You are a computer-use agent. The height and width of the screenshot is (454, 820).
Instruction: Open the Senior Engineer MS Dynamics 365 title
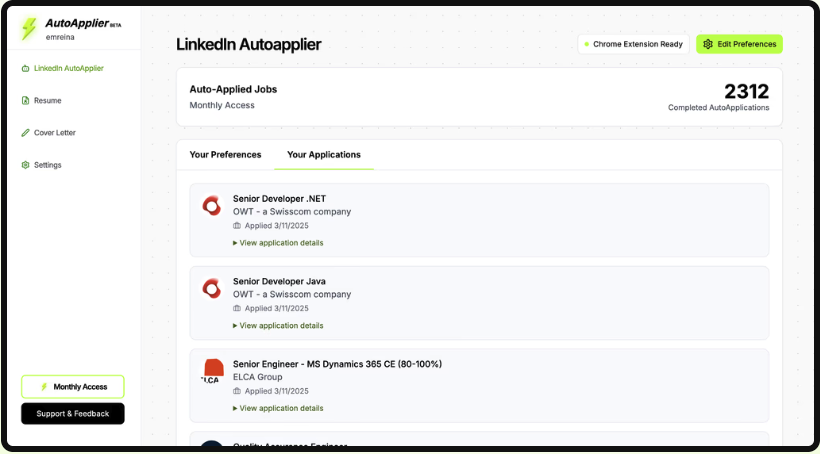pyautogui.click(x=337, y=364)
